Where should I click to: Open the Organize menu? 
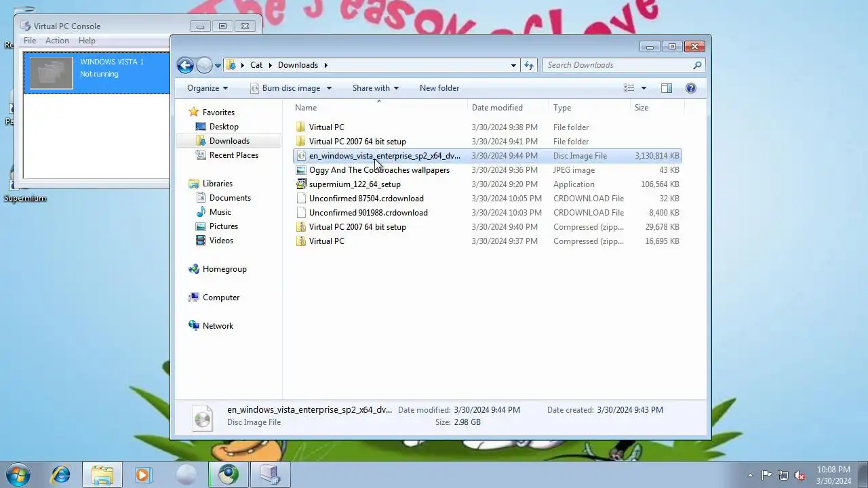click(x=208, y=88)
